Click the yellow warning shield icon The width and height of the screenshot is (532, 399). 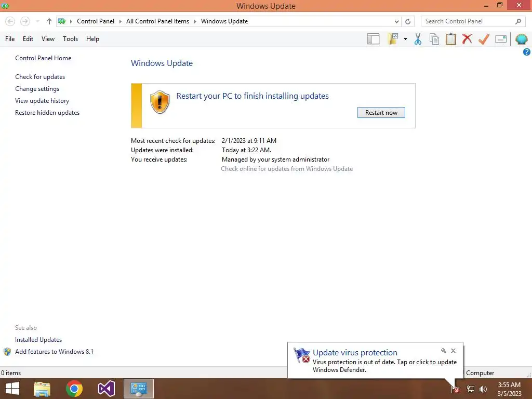click(x=159, y=102)
